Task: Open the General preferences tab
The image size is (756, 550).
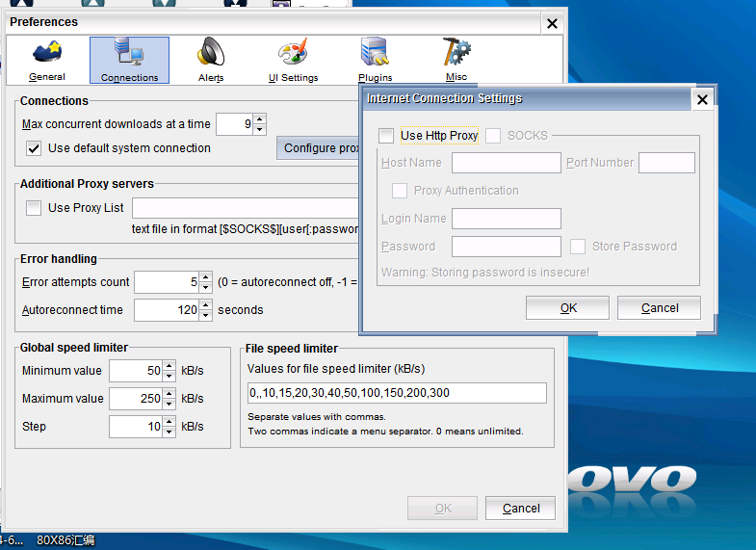Action: [x=46, y=60]
